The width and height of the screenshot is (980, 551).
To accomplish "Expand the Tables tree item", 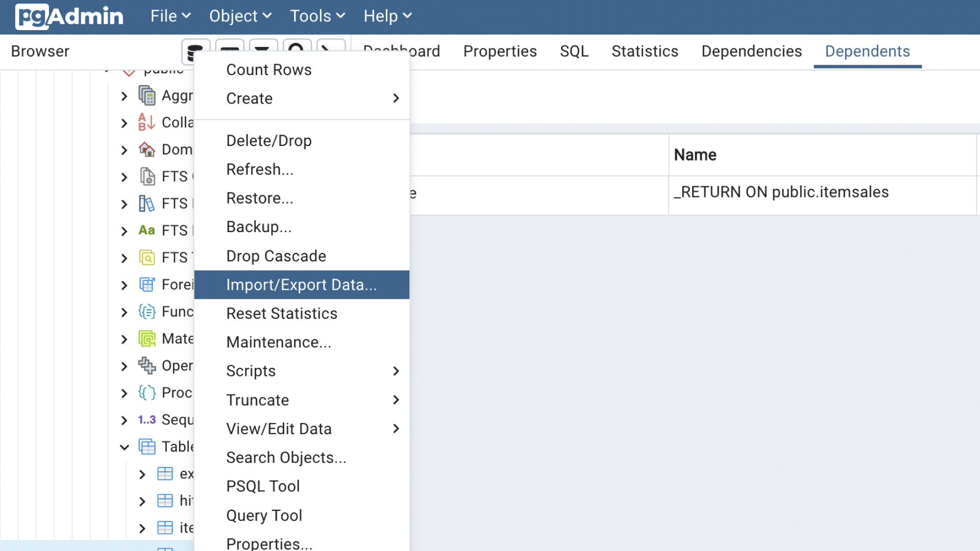I will pyautogui.click(x=124, y=447).
